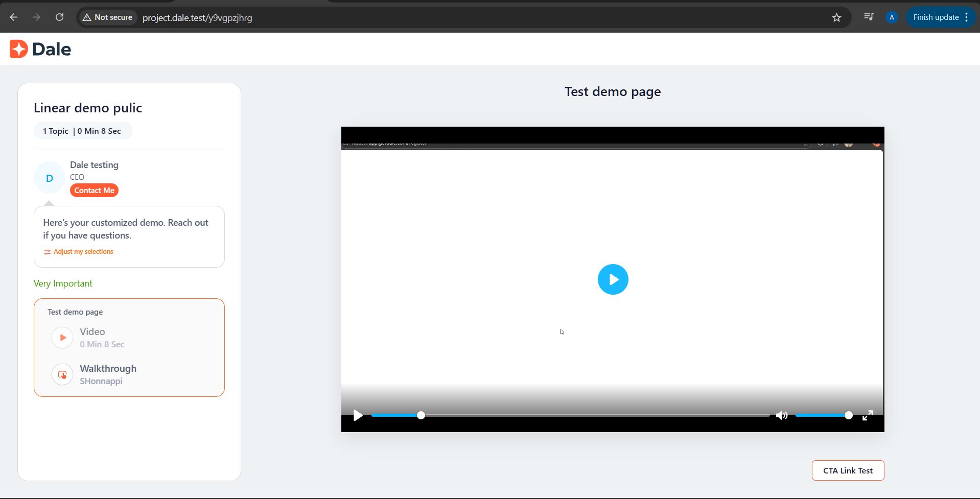Screen dimensions: 980x499
Task: Click the Finish update button
Action: (936, 17)
